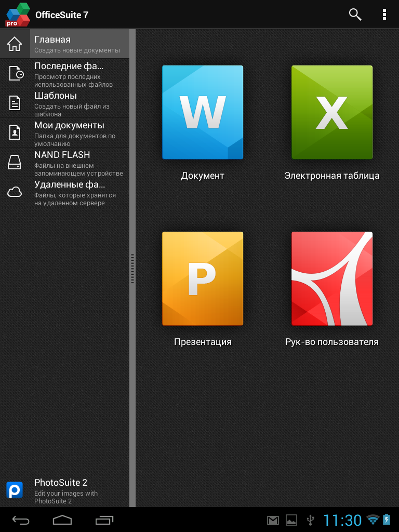This screenshot has width=399, height=532.
Task: Click 'Создать новый файл из шаблона' text
Action: tap(72, 110)
